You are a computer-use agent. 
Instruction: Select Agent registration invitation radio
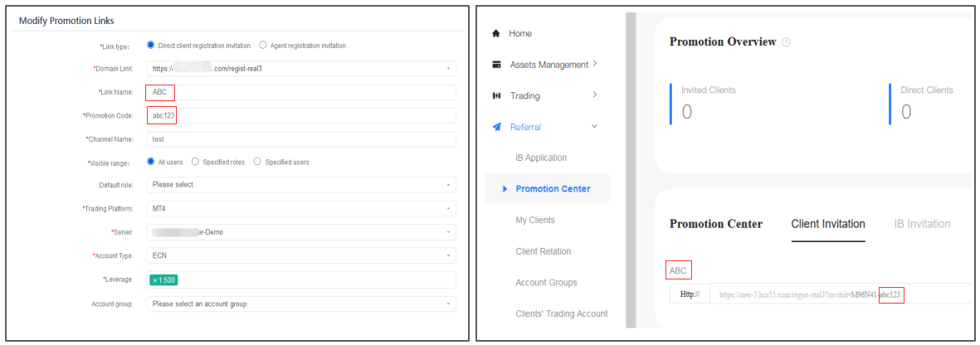point(263,45)
